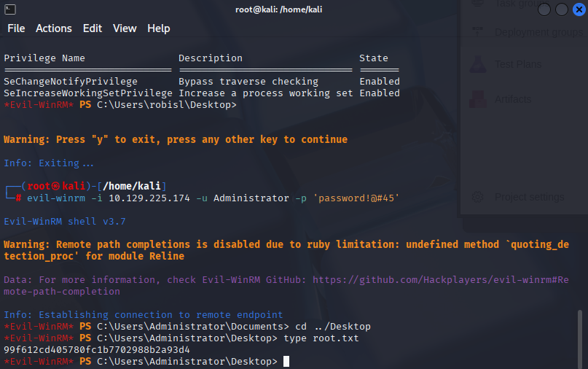Click the 'Press "y" to exit' warning line
588x369 pixels.
point(176,139)
